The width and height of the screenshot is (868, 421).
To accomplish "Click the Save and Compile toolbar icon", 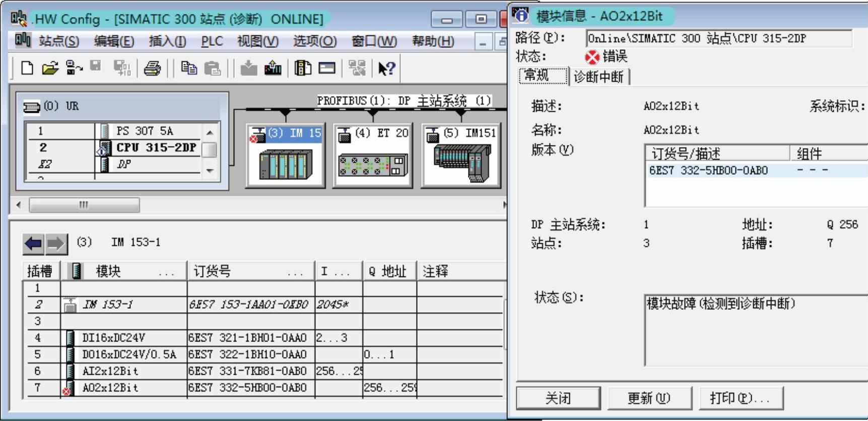I will [x=122, y=68].
